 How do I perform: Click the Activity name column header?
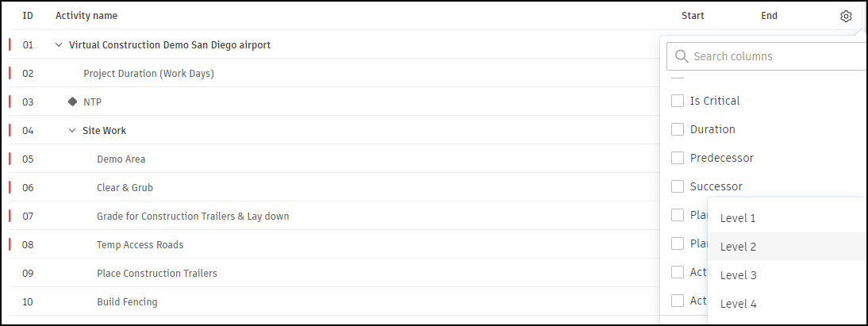click(86, 16)
